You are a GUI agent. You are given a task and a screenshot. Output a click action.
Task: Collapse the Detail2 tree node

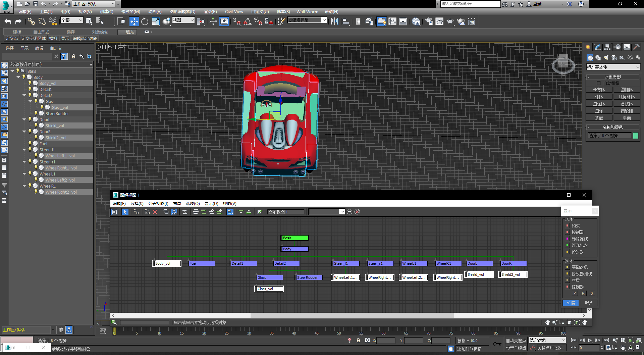pos(24,95)
